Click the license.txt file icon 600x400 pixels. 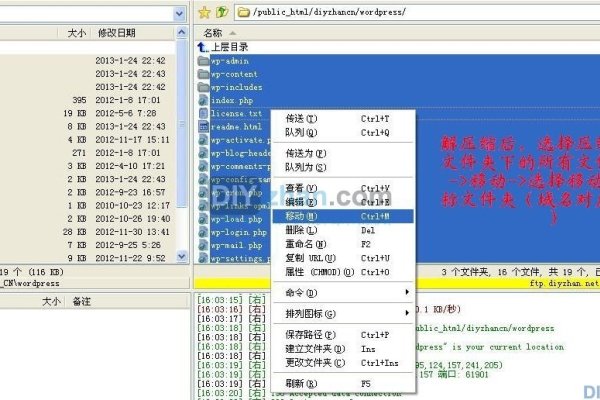pos(204,114)
